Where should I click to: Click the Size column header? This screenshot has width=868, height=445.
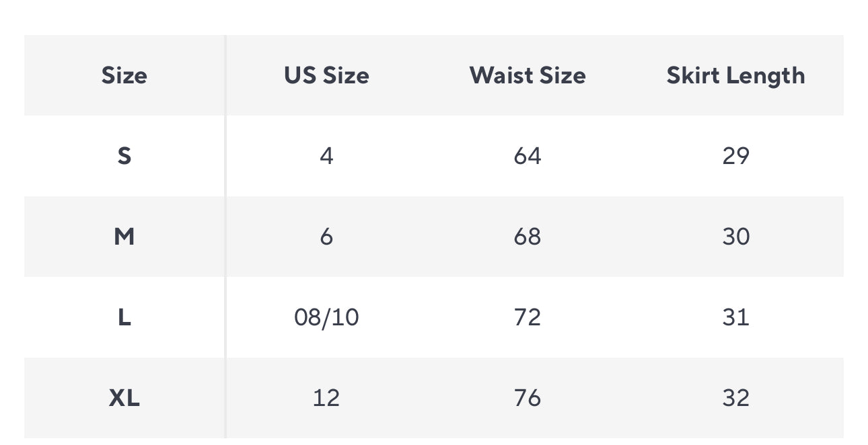[124, 75]
